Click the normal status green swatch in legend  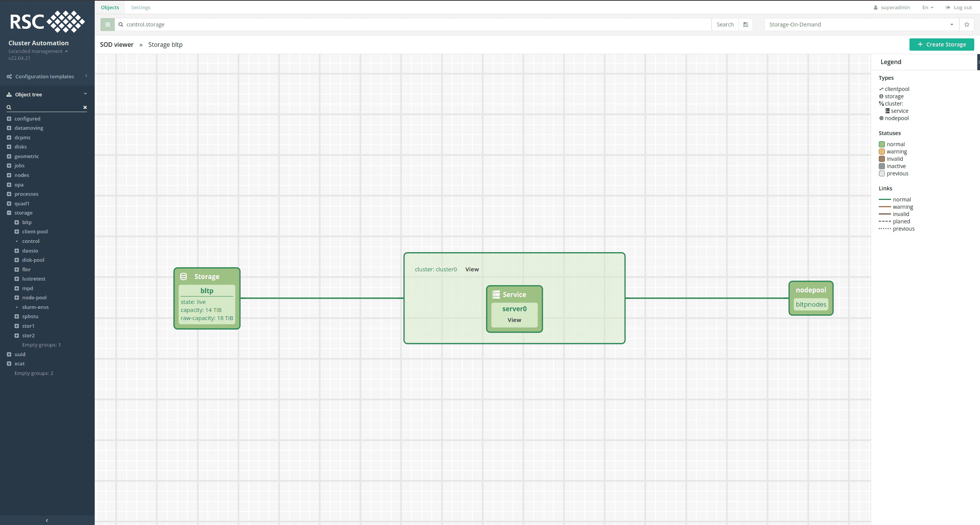[882, 144]
